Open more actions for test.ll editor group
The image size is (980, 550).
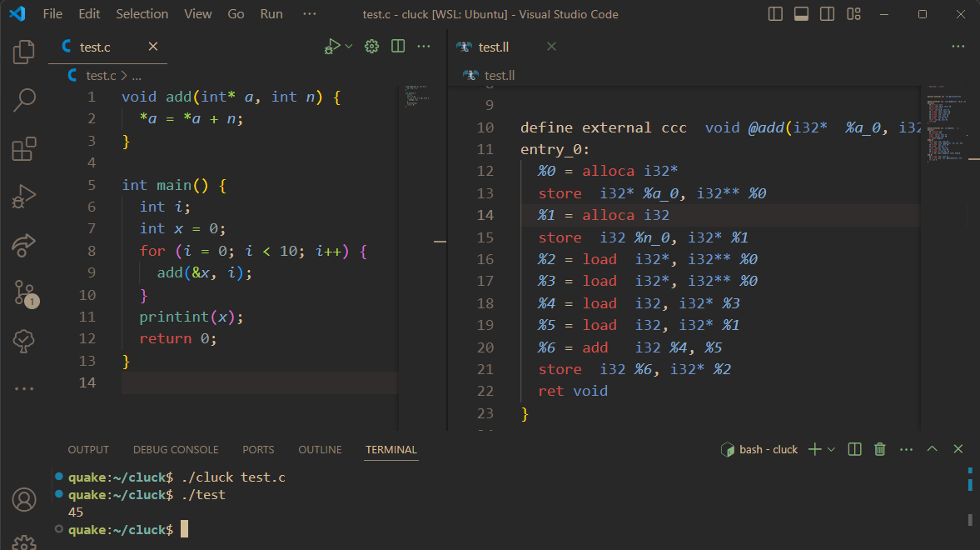point(958,47)
